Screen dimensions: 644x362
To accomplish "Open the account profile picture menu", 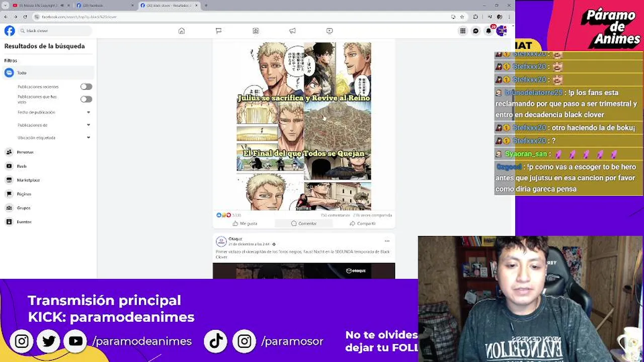I will [501, 31].
